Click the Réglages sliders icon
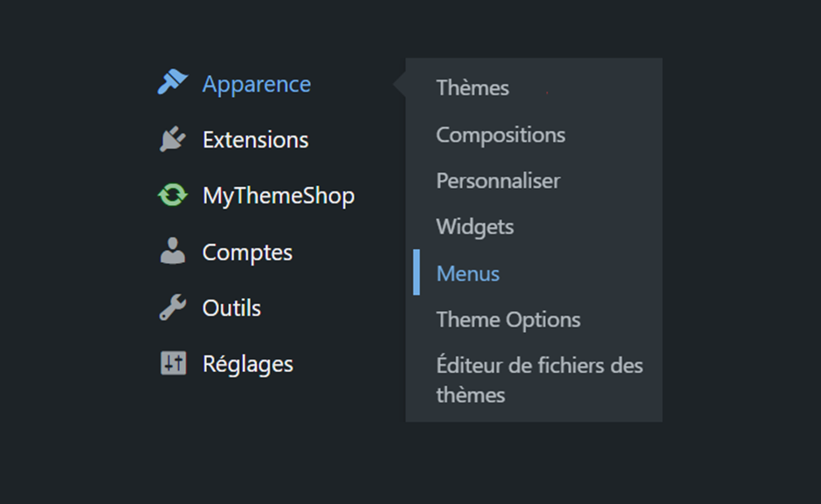This screenshot has width=821, height=504. (x=173, y=363)
